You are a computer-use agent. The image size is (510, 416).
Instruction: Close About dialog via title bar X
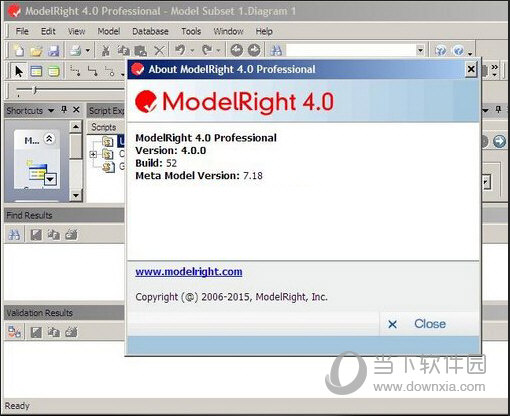(471, 69)
